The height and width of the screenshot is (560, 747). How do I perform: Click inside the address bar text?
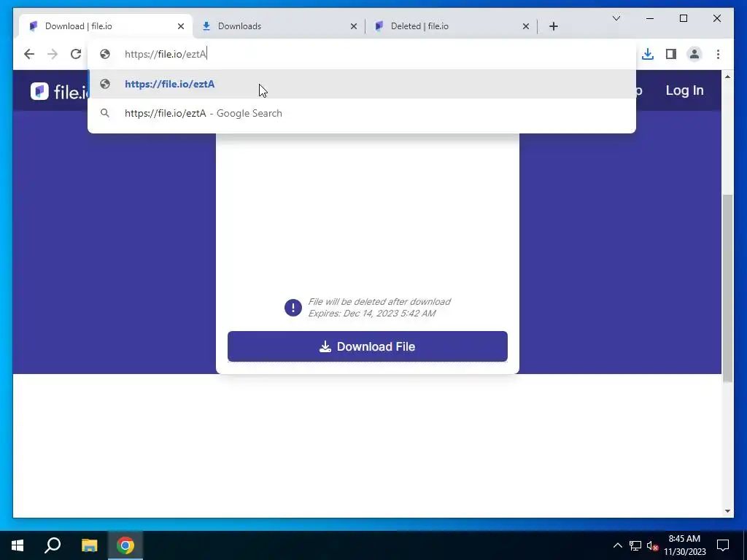point(166,54)
